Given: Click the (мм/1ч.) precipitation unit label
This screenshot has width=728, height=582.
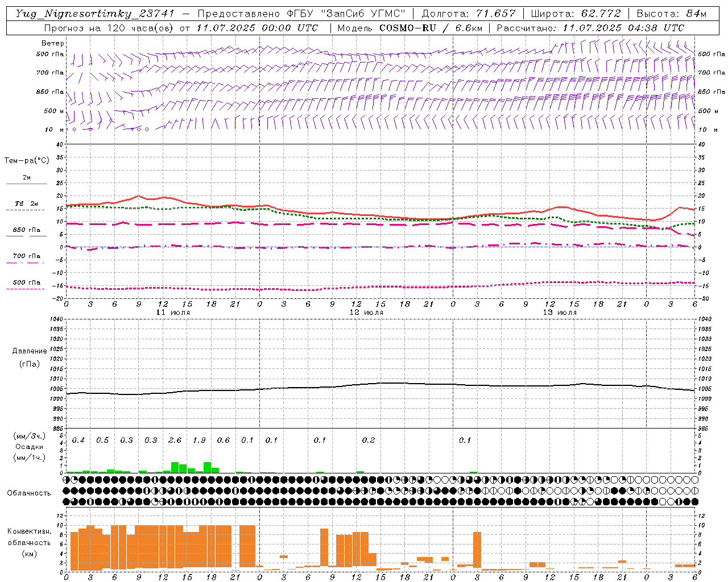Looking at the screenshot, I should click(30, 458).
